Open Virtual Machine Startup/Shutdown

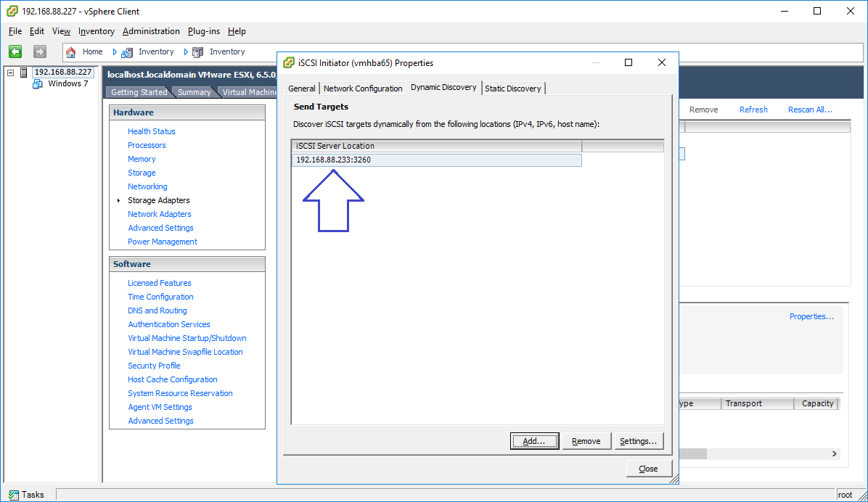[187, 338]
